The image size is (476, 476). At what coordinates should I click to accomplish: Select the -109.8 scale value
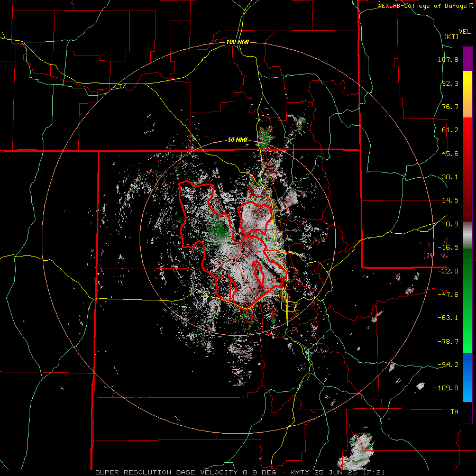tap(446, 388)
